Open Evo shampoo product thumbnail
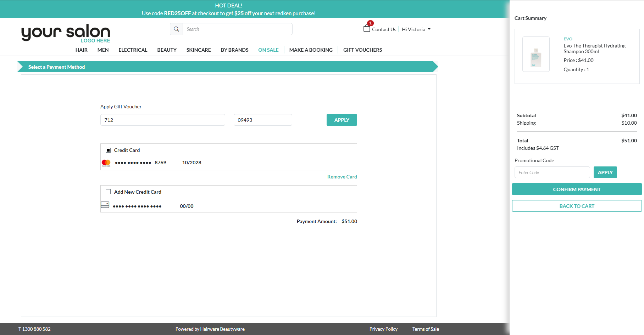644x335 pixels. tap(536, 54)
